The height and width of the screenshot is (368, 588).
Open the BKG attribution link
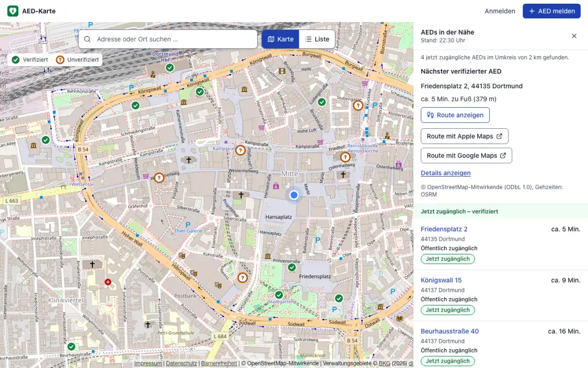point(384,363)
